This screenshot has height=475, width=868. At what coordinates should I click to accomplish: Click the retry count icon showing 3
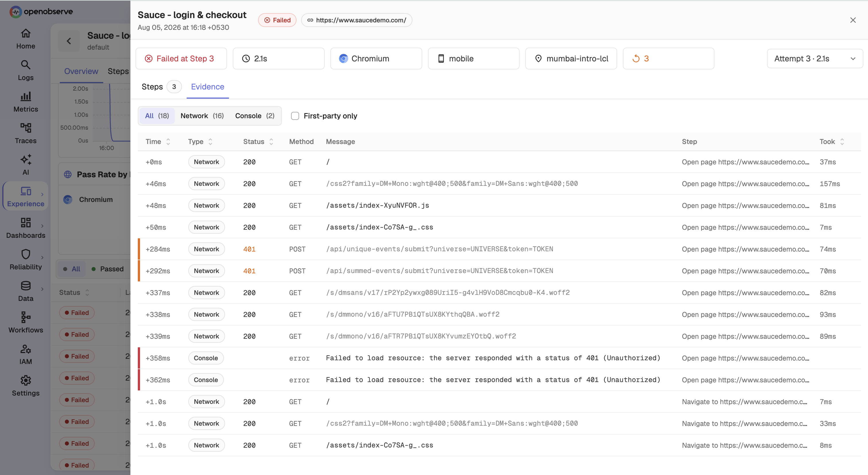(x=636, y=59)
